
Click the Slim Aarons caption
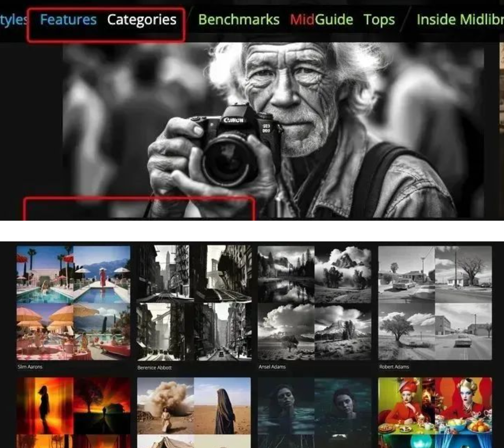(30, 367)
